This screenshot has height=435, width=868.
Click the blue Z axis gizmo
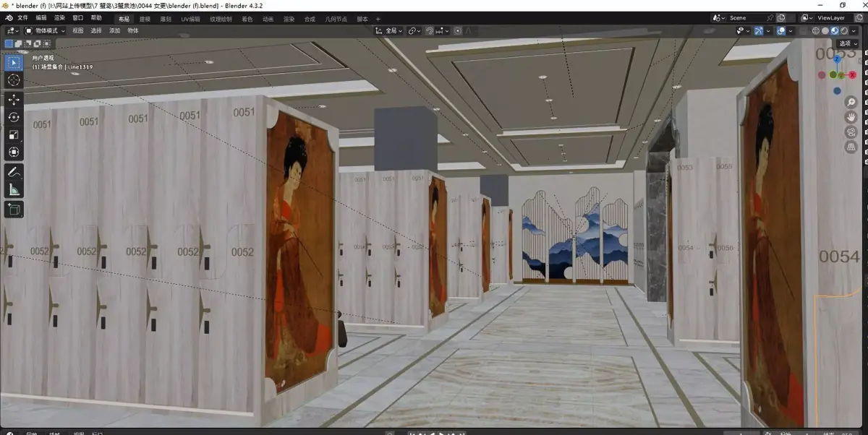pyautogui.click(x=837, y=59)
